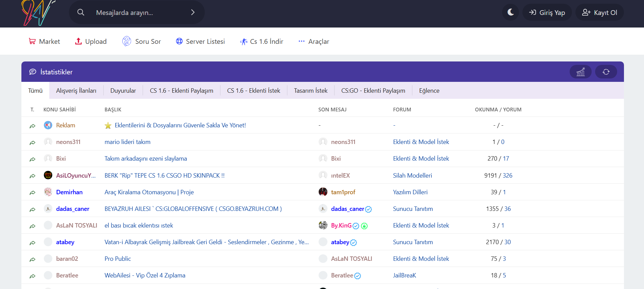Open the Upload page
The height and width of the screenshot is (289, 644).
[91, 41]
